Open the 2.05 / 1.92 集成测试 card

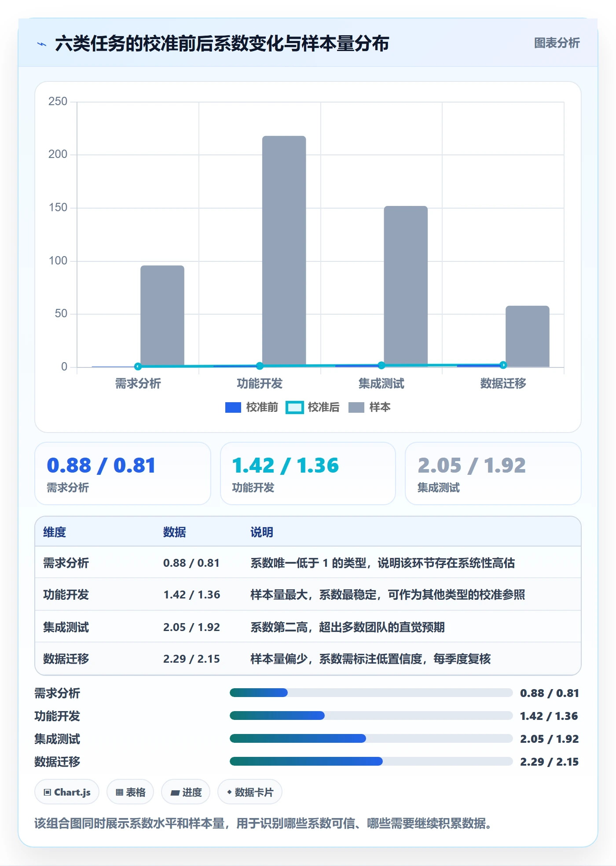tap(493, 473)
